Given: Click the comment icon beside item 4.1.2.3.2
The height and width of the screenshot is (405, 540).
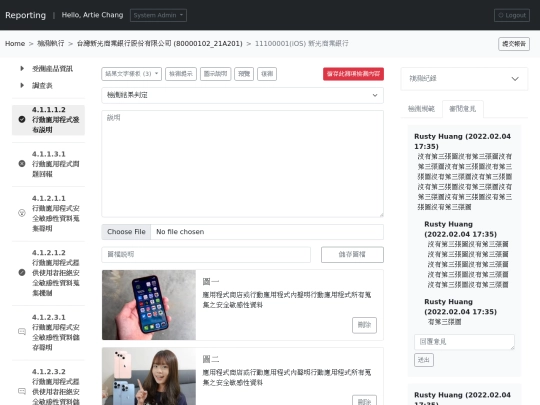Looking at the screenshot, I should click(22, 391).
